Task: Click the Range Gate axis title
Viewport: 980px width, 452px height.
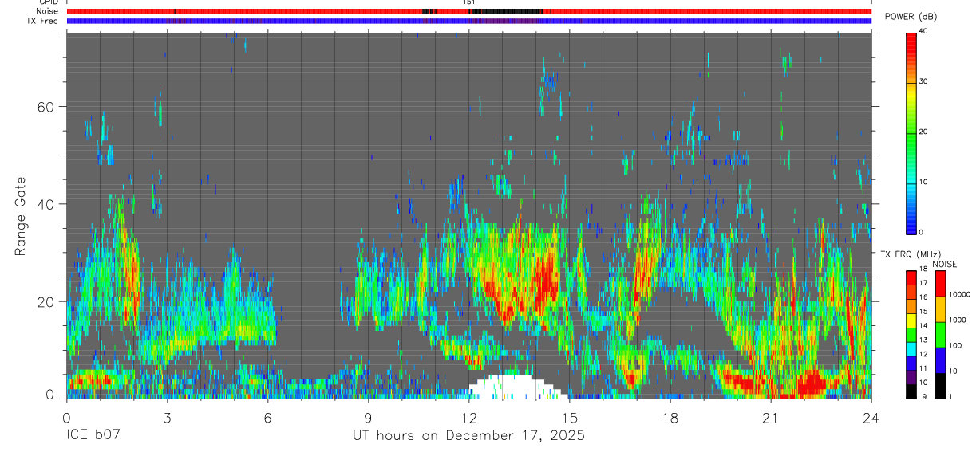Action: click(20, 217)
